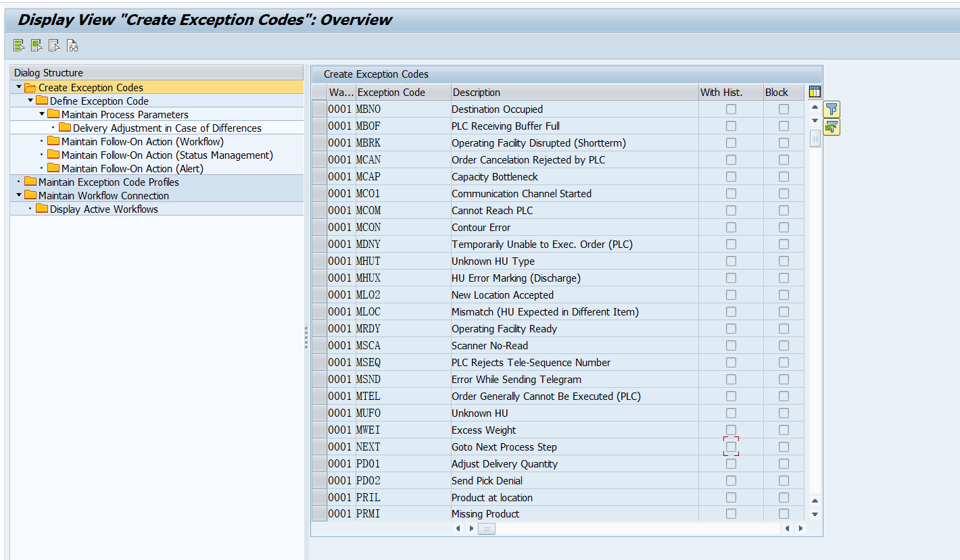
Task: Click the blue funnel filter icon
Action: [x=832, y=109]
